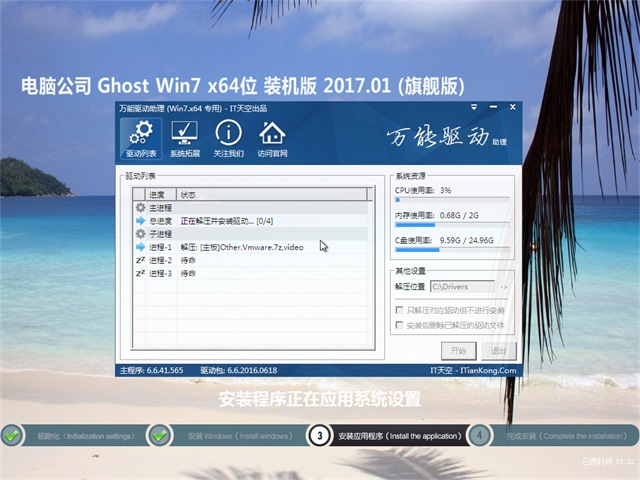The width and height of the screenshot is (640, 480).
Task: Click the 进程-3 sleeping zZ icon
Action: (x=140, y=273)
